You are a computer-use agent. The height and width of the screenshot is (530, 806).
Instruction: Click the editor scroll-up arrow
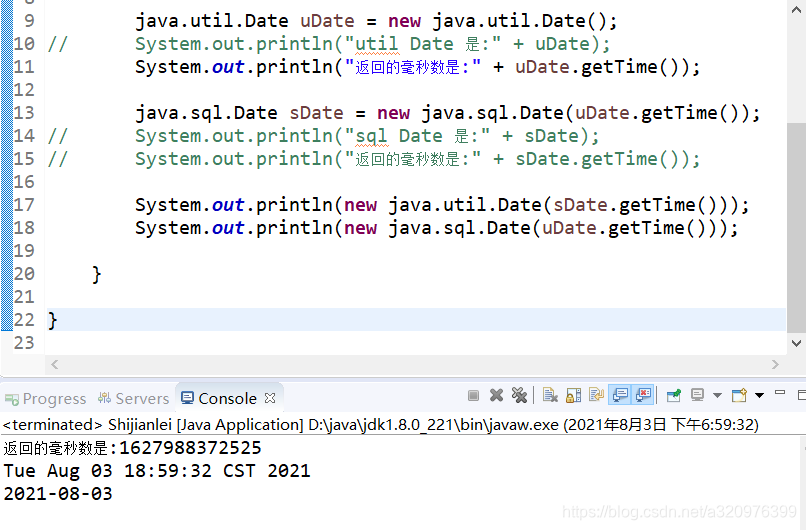point(796,10)
